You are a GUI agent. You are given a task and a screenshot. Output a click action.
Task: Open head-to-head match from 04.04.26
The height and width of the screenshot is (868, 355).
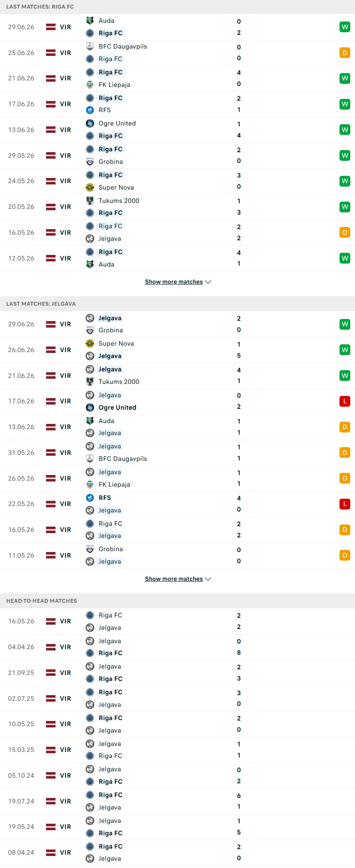(177, 647)
